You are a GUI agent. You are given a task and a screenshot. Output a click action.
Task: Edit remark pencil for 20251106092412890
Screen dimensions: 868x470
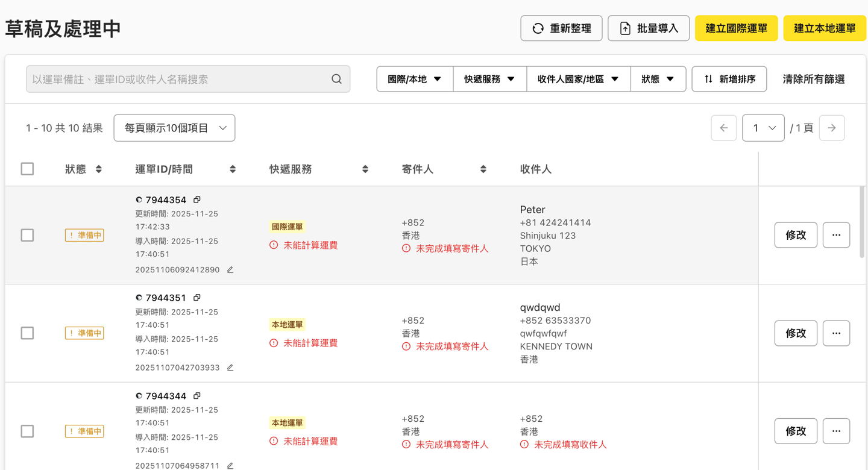pos(230,270)
